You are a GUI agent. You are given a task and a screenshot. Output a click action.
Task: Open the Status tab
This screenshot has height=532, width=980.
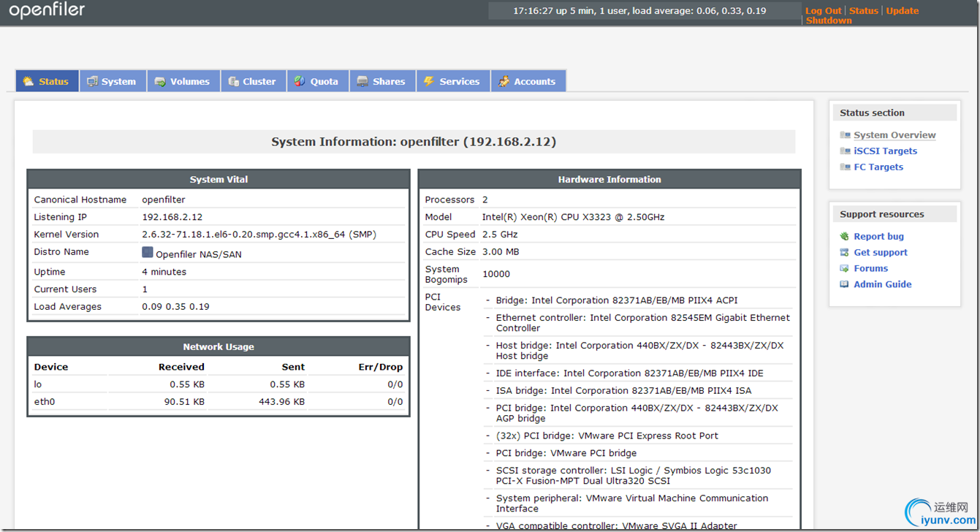tap(48, 81)
